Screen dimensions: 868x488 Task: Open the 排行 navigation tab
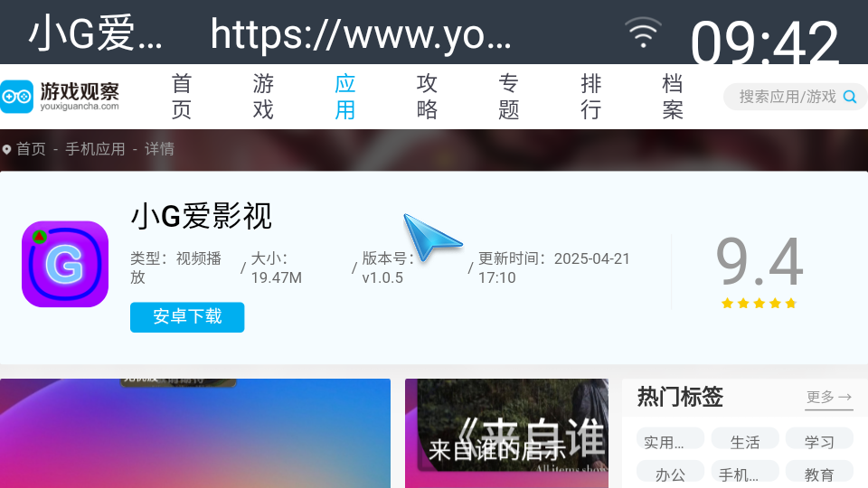pos(590,97)
